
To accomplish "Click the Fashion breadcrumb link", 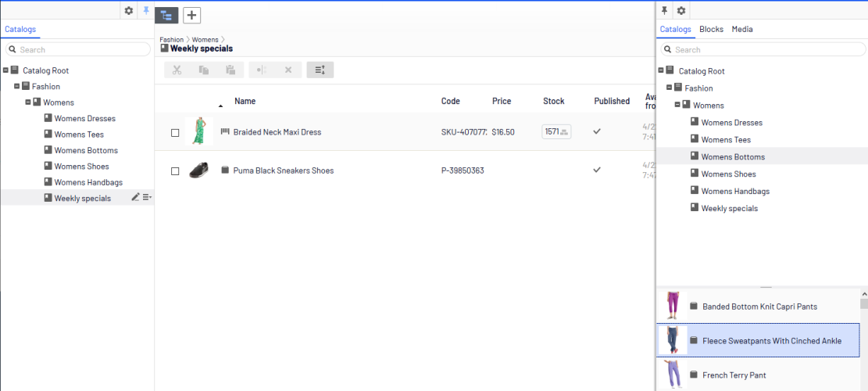I will coord(172,39).
